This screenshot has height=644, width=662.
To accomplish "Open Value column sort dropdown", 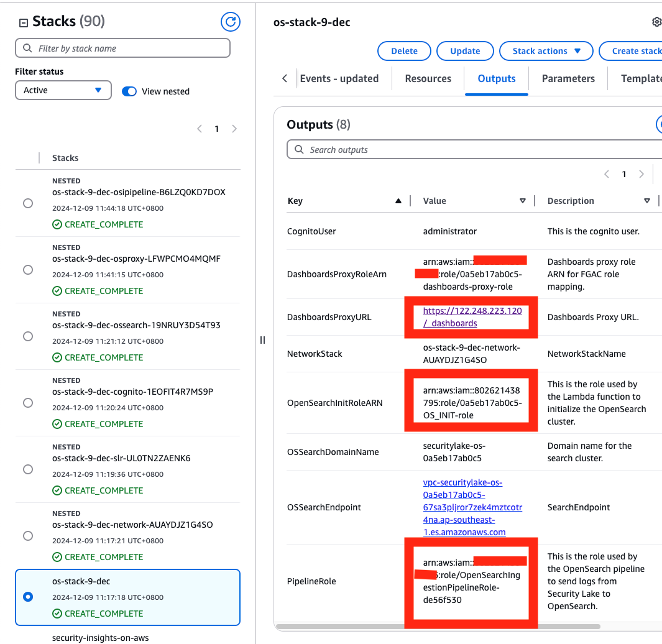I will pyautogui.click(x=522, y=201).
